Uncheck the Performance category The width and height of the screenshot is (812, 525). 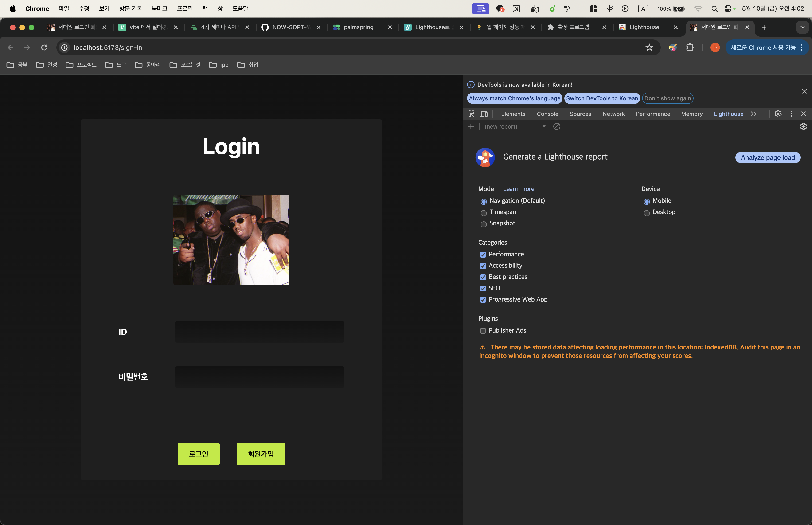483,255
